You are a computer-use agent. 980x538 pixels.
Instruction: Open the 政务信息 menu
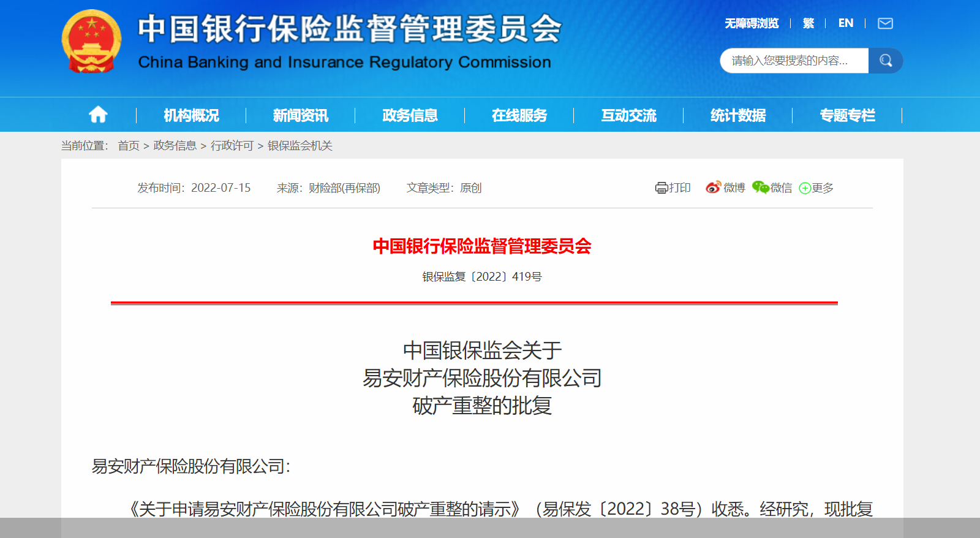point(410,115)
